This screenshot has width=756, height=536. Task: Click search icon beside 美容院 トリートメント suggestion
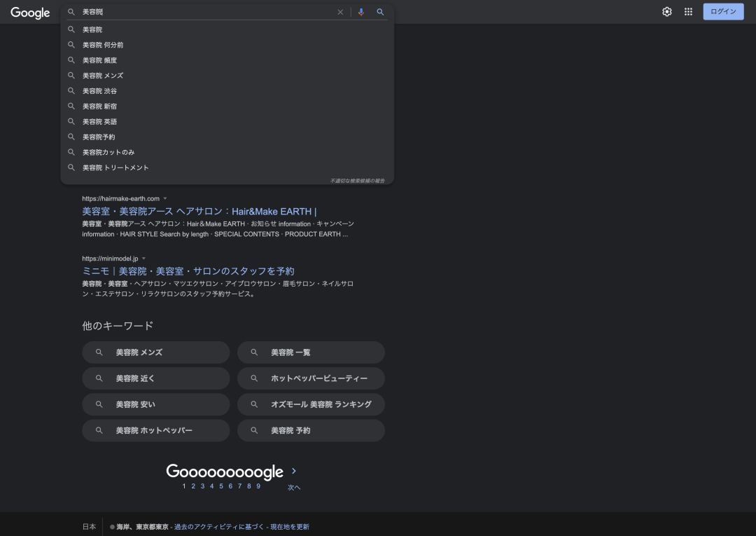(71, 167)
